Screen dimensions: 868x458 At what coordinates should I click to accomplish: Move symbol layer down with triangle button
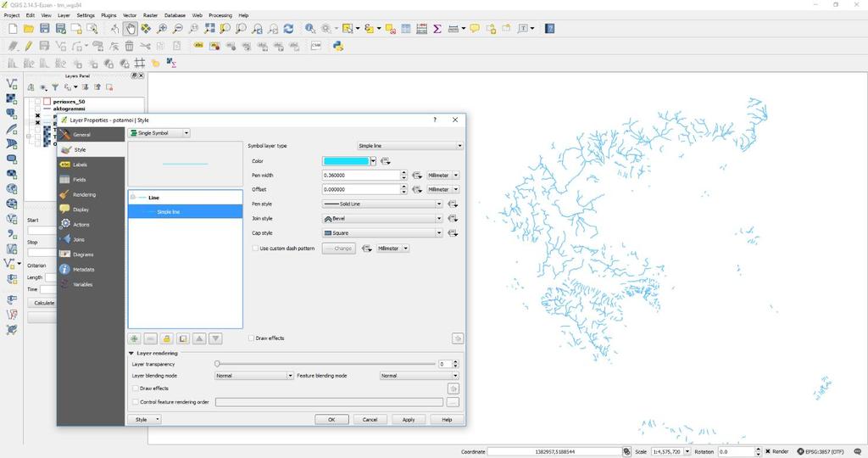click(x=215, y=338)
